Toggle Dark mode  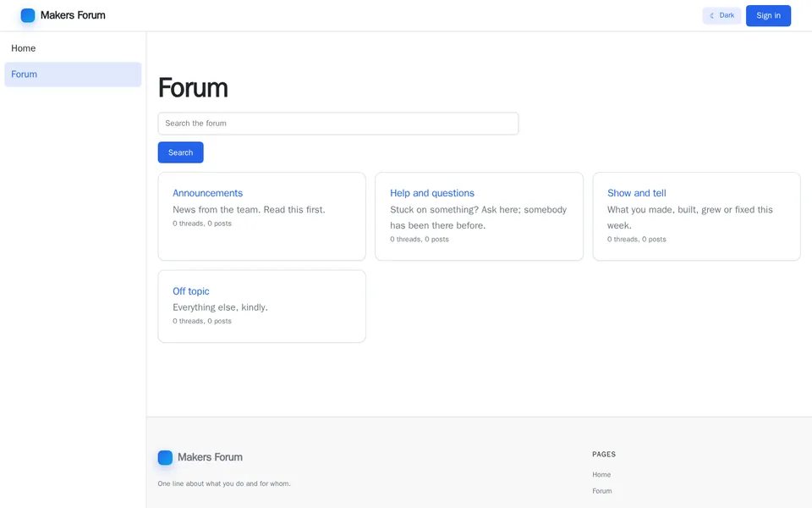tap(721, 15)
